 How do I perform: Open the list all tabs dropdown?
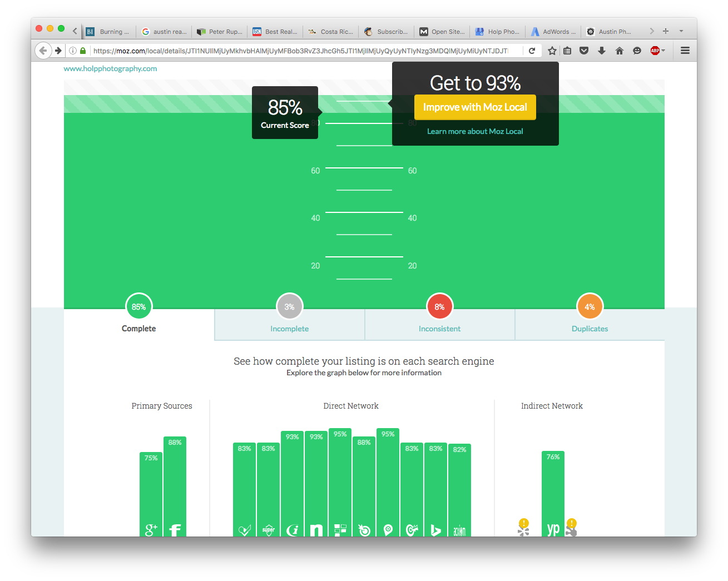click(x=681, y=31)
